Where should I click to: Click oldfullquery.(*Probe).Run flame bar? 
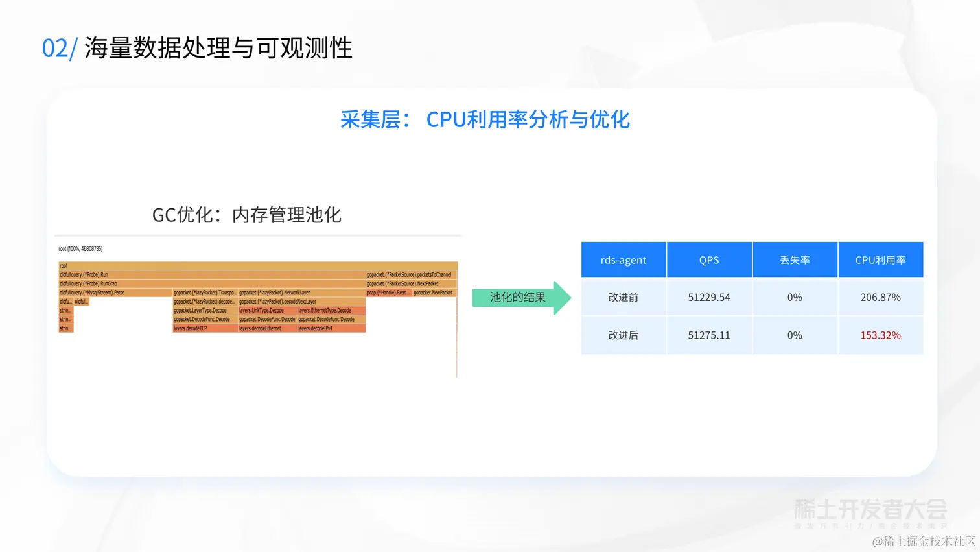212,275
